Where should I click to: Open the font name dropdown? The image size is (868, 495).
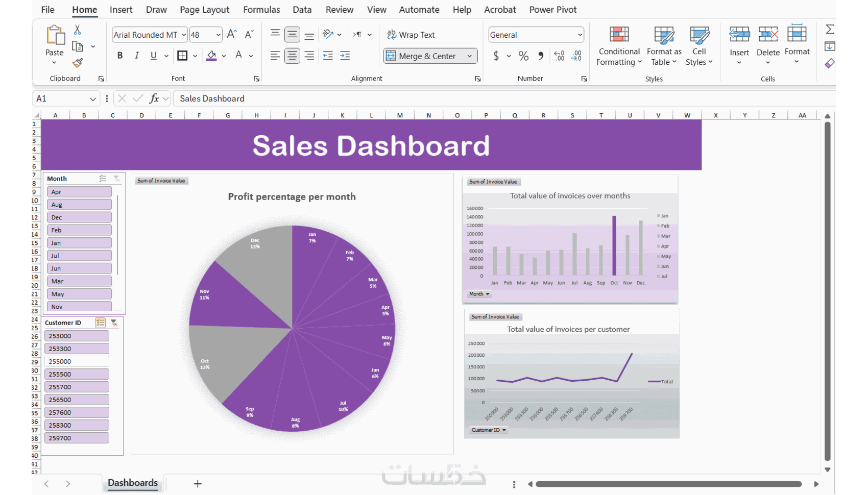pos(184,35)
